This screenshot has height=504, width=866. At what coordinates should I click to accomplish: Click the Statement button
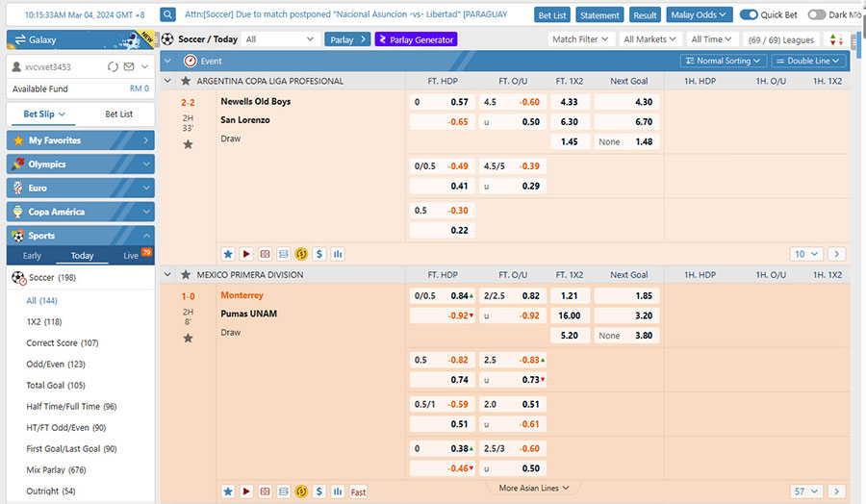[x=599, y=15]
